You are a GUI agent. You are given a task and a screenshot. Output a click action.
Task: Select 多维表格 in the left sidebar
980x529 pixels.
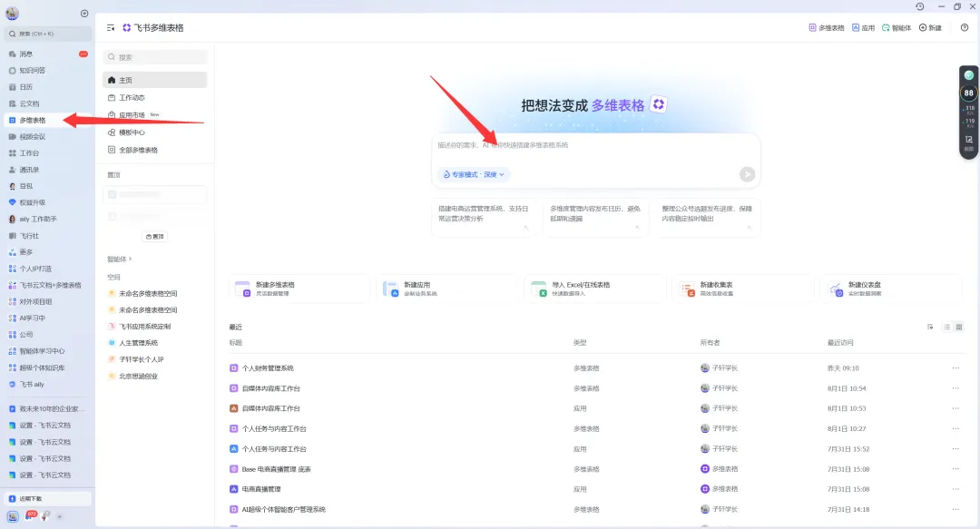[47, 120]
